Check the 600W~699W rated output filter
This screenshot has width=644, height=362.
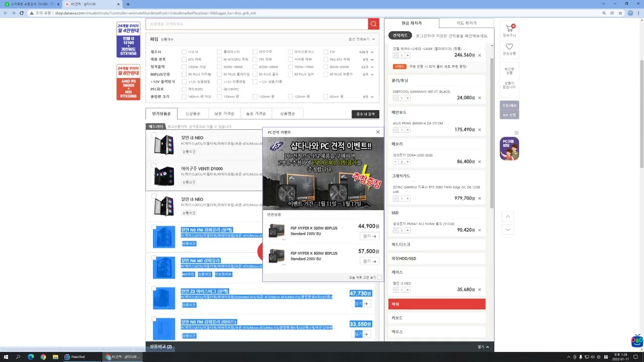(x=326, y=67)
